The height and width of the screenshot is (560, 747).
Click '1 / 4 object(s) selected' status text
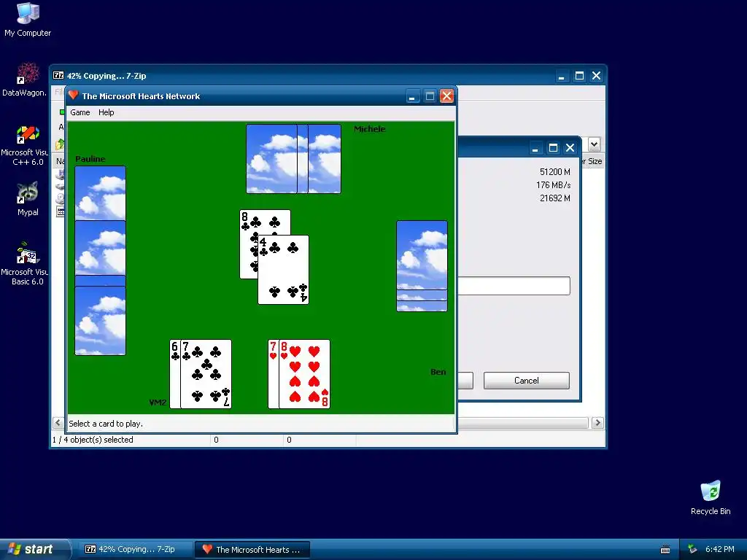(93, 440)
